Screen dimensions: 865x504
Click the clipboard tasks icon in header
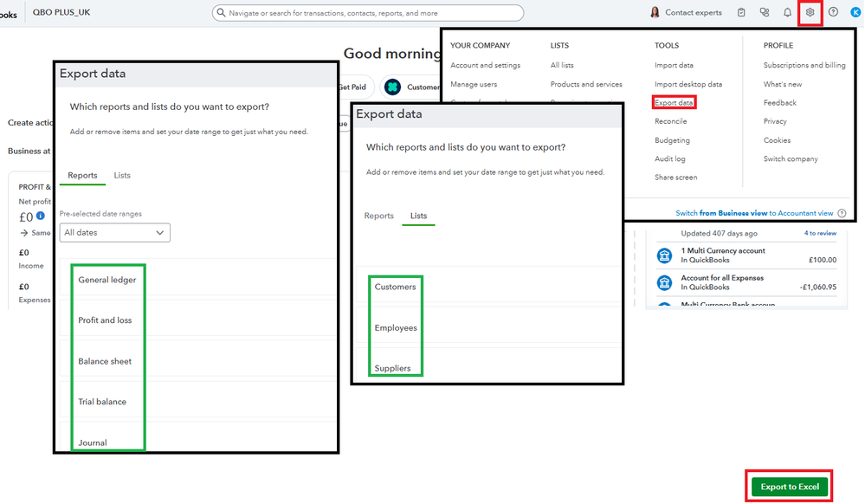tap(741, 12)
